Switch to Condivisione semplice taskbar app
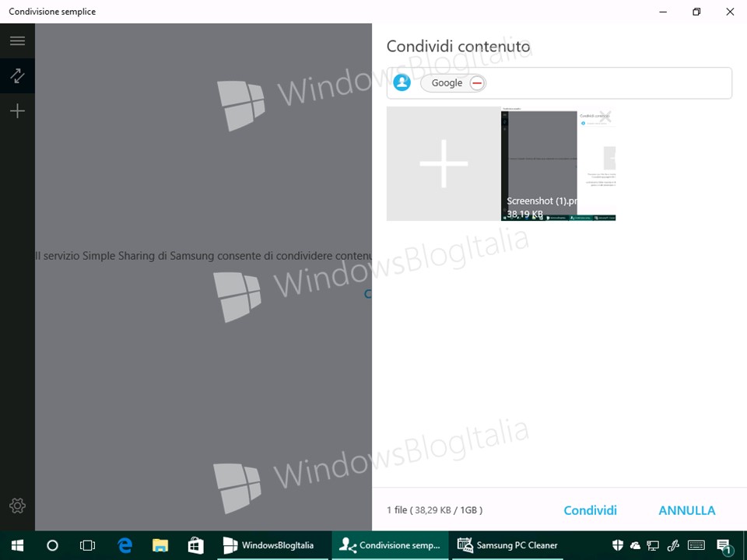This screenshot has width=747, height=560. coord(390,545)
